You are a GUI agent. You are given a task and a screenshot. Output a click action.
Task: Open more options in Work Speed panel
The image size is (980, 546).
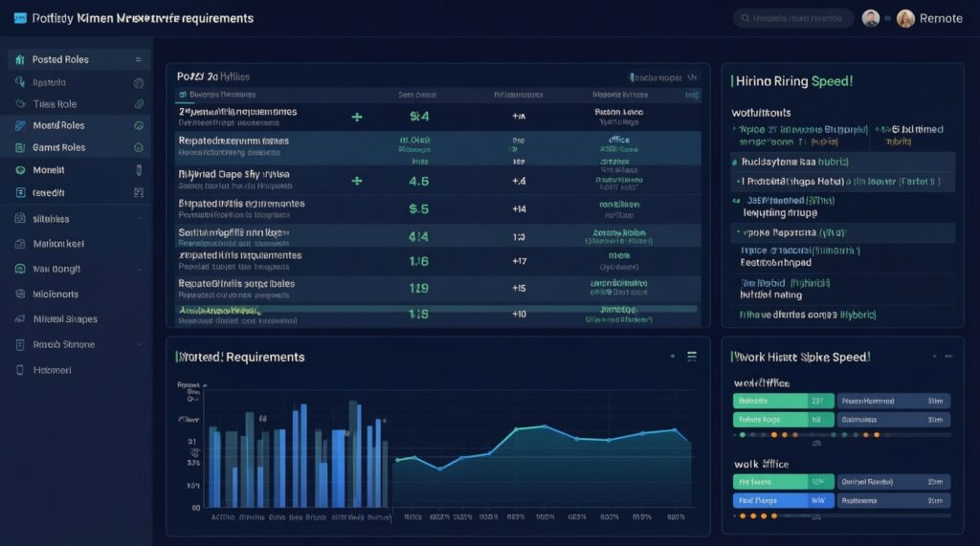tap(950, 356)
